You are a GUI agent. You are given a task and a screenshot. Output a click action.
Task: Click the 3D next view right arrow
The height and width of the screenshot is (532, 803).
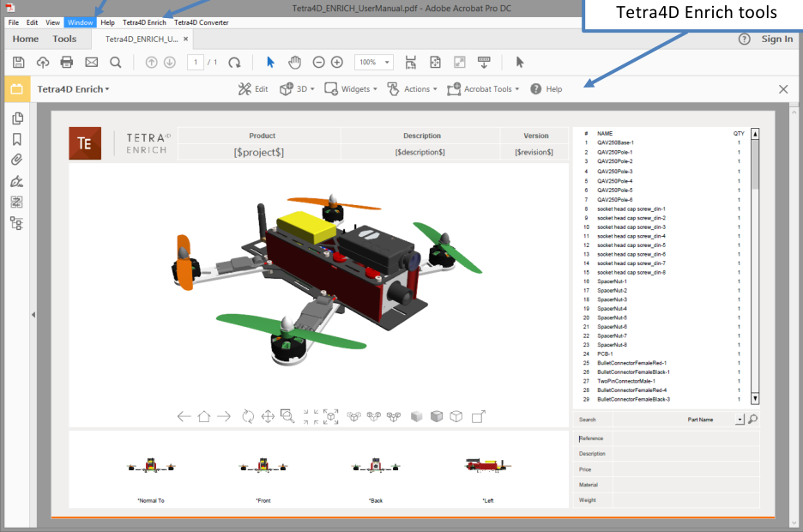(x=224, y=416)
